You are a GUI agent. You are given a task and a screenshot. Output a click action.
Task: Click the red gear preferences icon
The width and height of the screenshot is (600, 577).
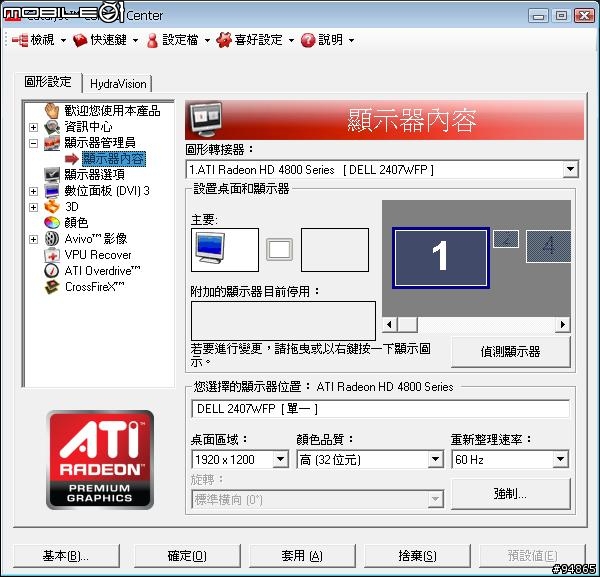click(x=224, y=40)
